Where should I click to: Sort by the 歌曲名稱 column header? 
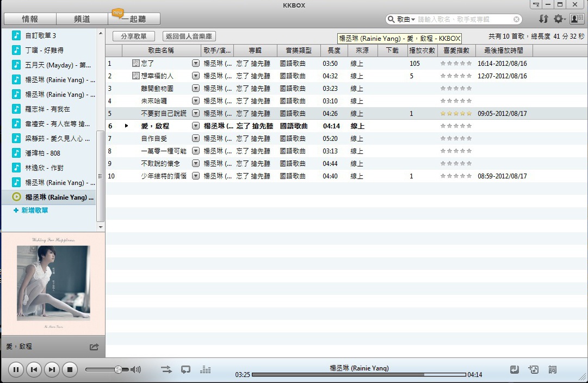coord(161,50)
